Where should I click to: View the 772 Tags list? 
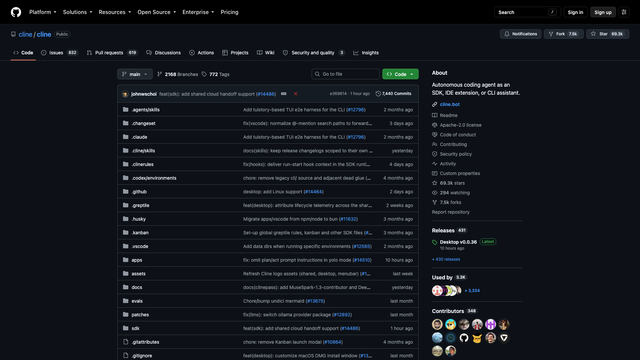216,74
